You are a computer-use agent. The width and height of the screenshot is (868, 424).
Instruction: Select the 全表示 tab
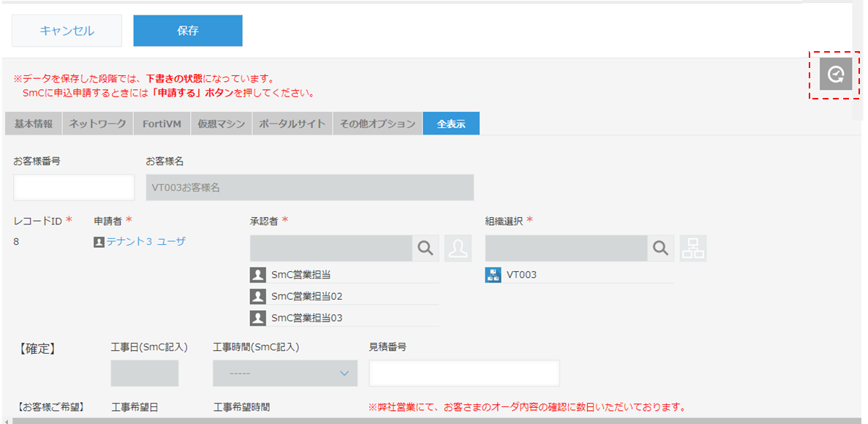coord(451,124)
